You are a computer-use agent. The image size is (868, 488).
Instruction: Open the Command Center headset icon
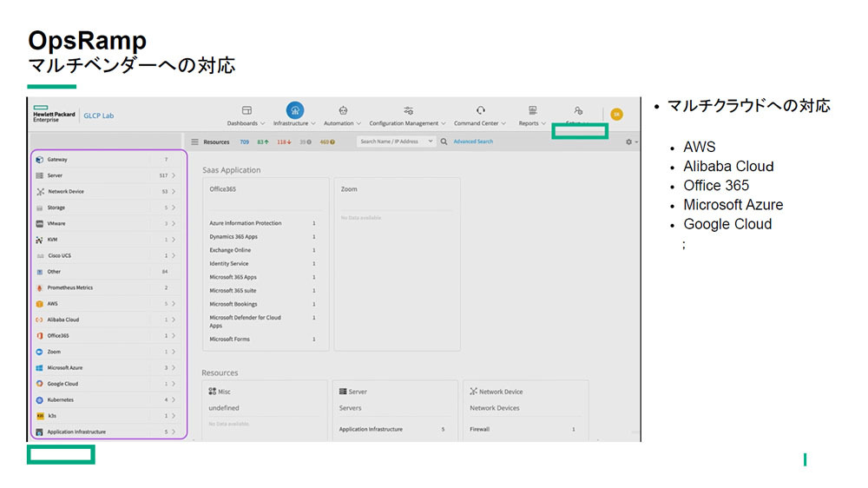pos(481,110)
